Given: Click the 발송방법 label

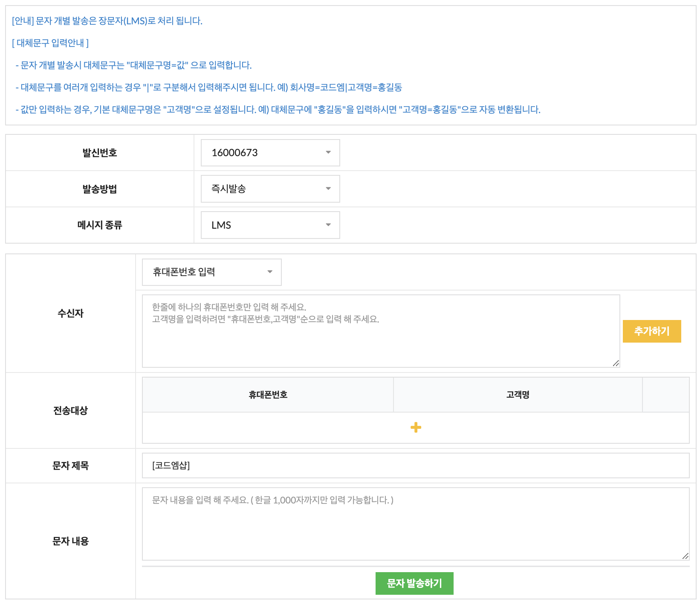Looking at the screenshot, I should pyautogui.click(x=100, y=189).
